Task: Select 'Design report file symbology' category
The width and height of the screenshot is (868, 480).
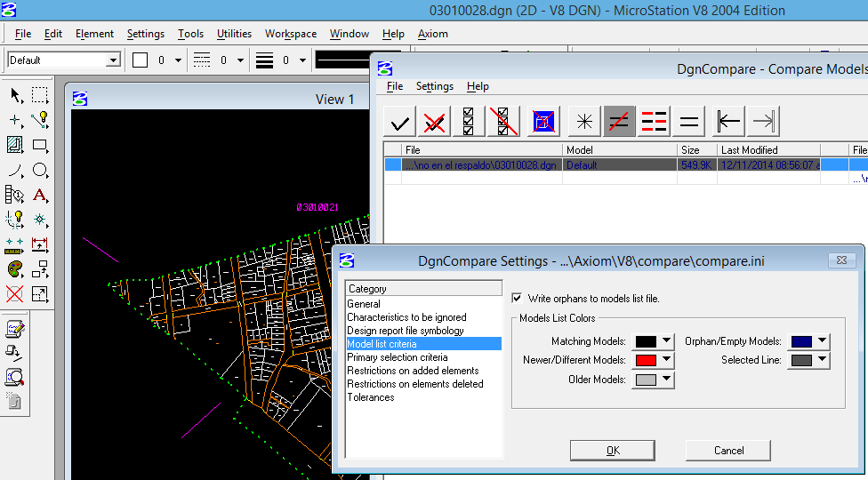Action: pos(406,331)
